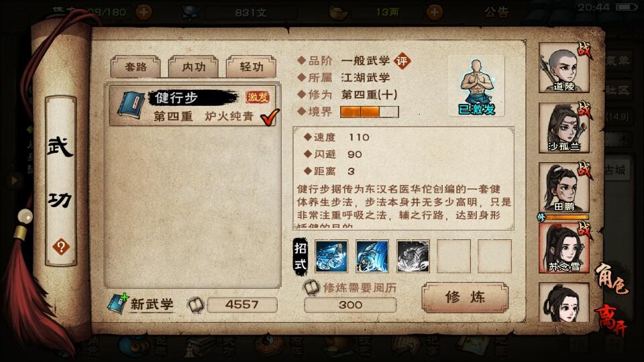Open the 轻功 tab
This screenshot has height=362, width=644.
pyautogui.click(x=252, y=66)
